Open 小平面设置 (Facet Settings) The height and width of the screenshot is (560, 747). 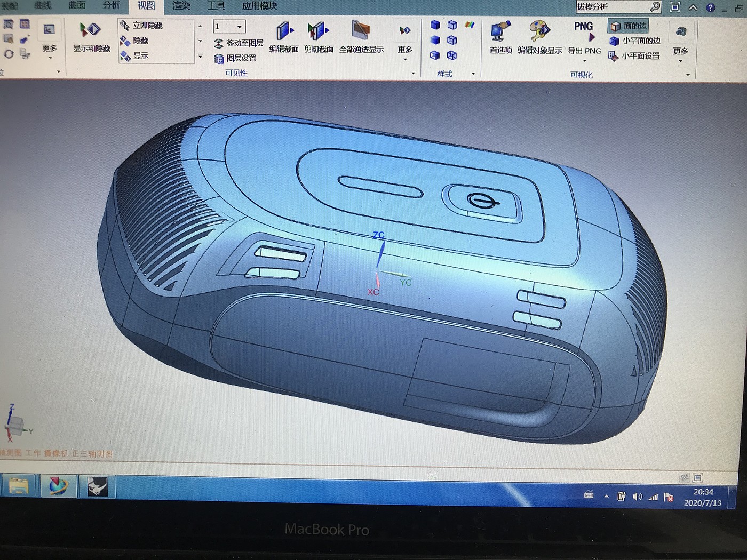pyautogui.click(x=634, y=56)
